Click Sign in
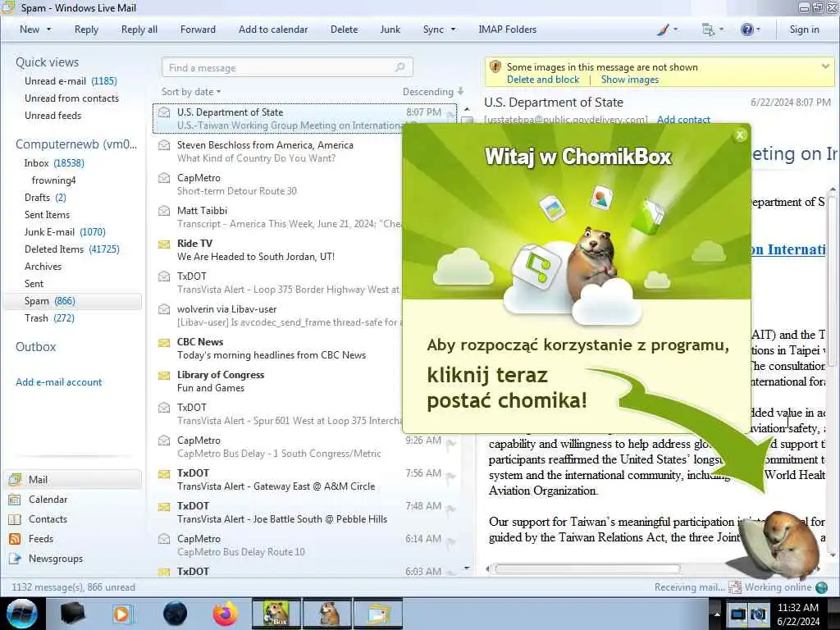 pos(804,30)
